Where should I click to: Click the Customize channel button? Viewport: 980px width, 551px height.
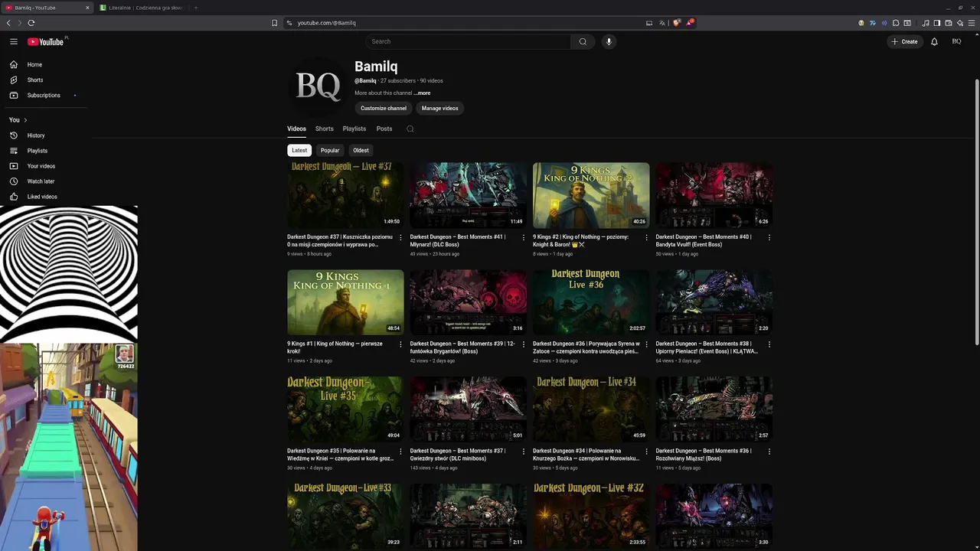pos(384,108)
